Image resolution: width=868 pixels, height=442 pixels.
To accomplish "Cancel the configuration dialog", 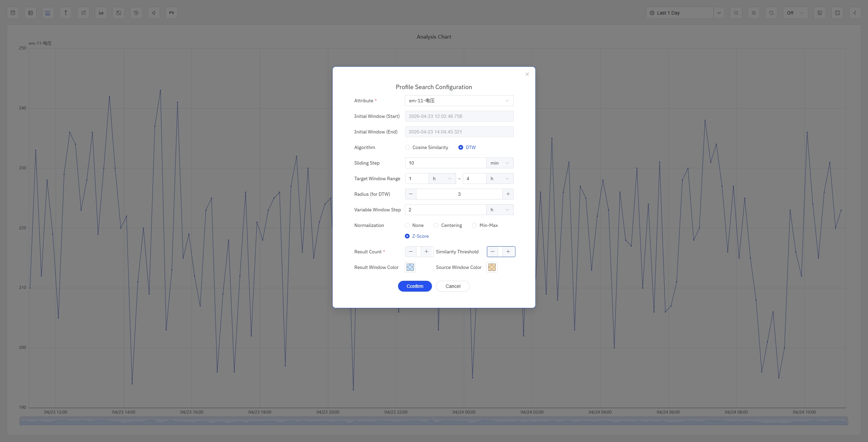I will tap(452, 286).
